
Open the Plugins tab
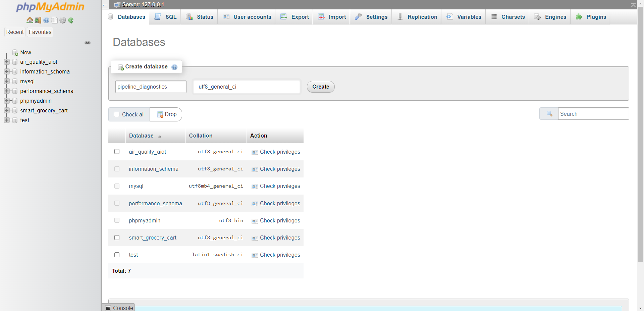(x=590, y=17)
